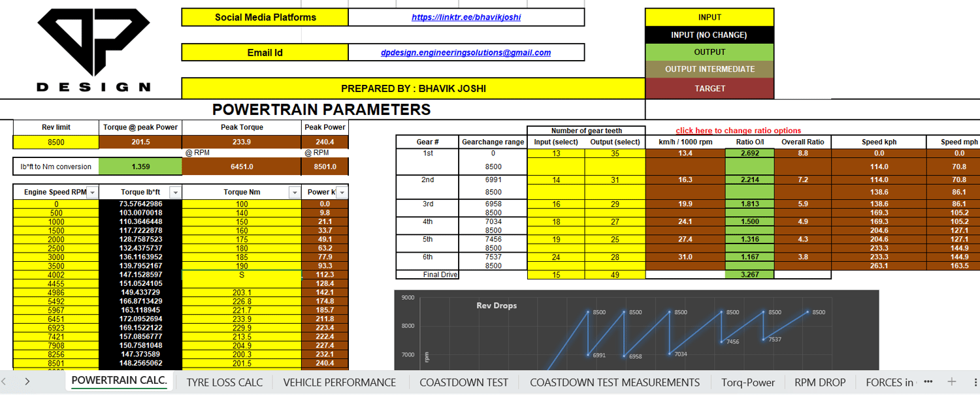980x395 pixels.
Task: Select the PREPARED BY : BHAVIK JOSHI cell
Action: 413,88
